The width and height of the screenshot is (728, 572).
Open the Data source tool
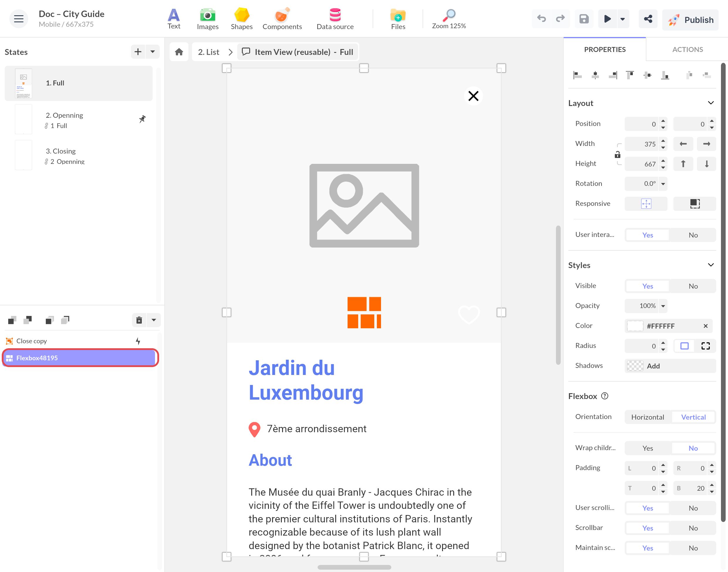coord(335,19)
